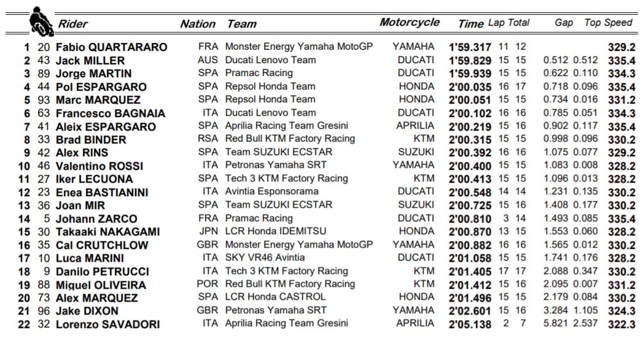Click Brad BINDER's Red Bull KTM team
Screen dimensions: 644x339
click(x=290, y=139)
